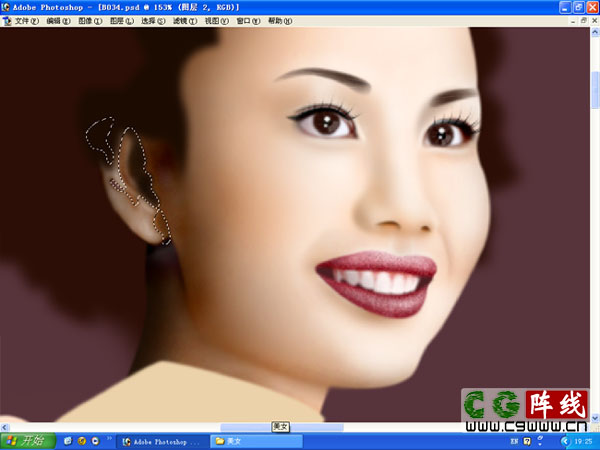
Task: Minimize the B034.psd document window
Action: click(x=573, y=21)
